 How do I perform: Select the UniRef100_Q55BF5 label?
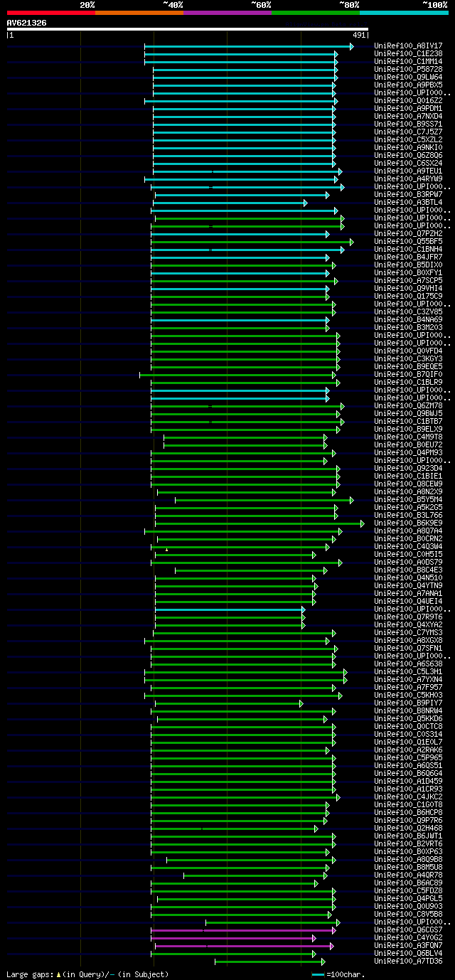tap(408, 241)
